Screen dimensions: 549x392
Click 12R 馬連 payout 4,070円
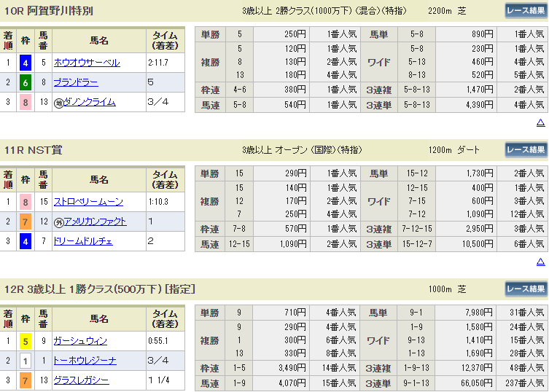coord(292,383)
